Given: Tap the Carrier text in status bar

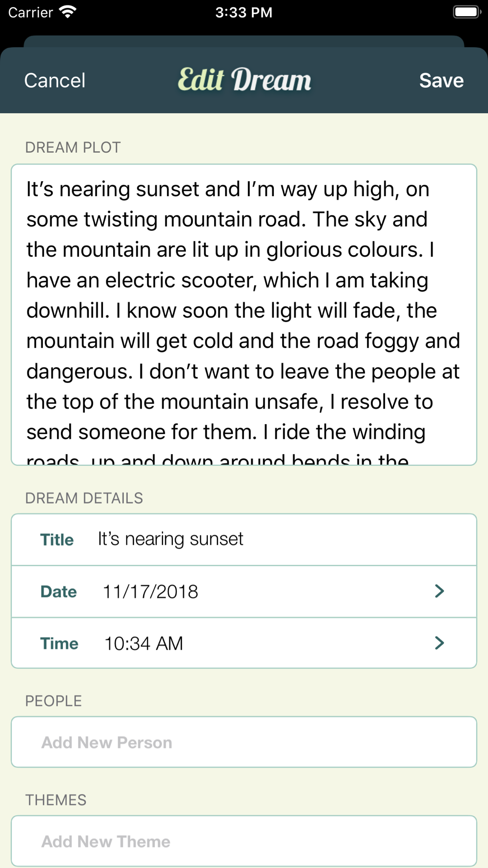Looking at the screenshot, I should (30, 12).
